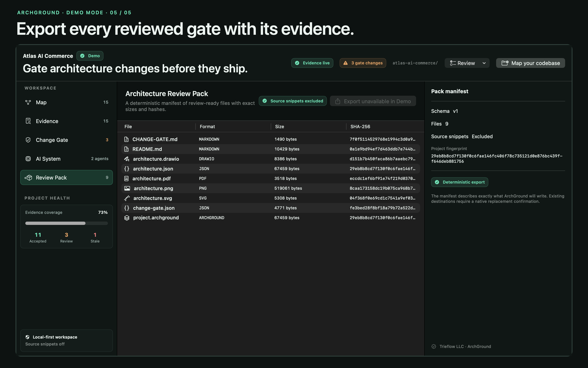This screenshot has width=588, height=368.
Task: Expand the Review dropdown chevron arrow
Action: point(484,63)
